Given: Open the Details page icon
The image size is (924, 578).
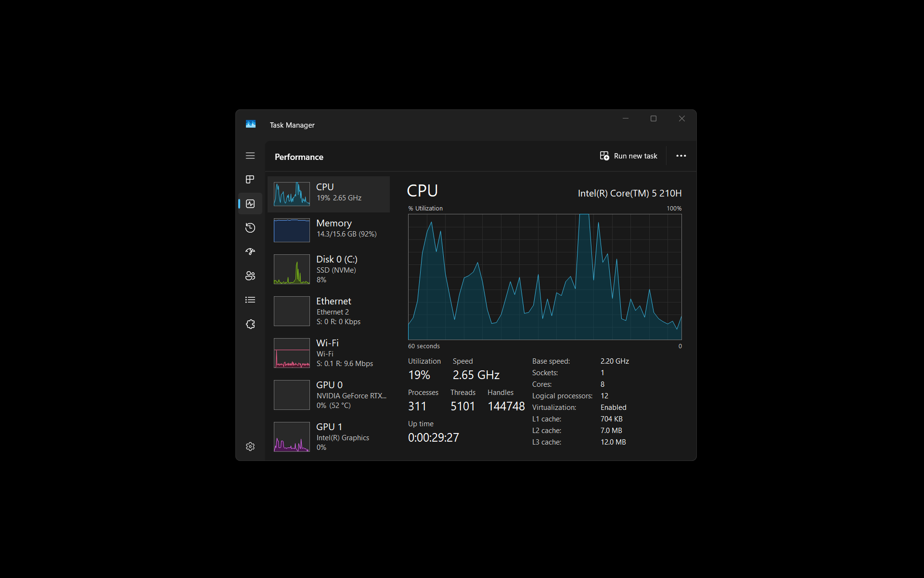Looking at the screenshot, I should pyautogui.click(x=250, y=300).
